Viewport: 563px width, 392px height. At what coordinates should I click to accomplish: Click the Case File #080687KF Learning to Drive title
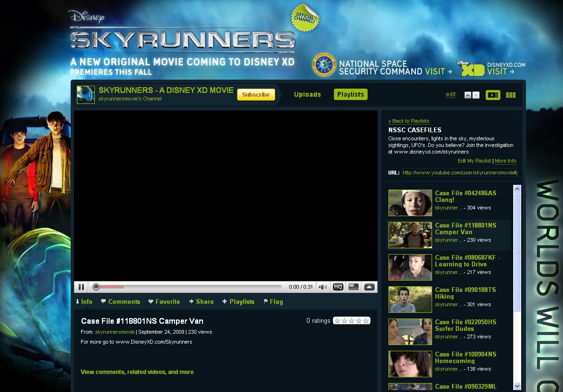468,261
